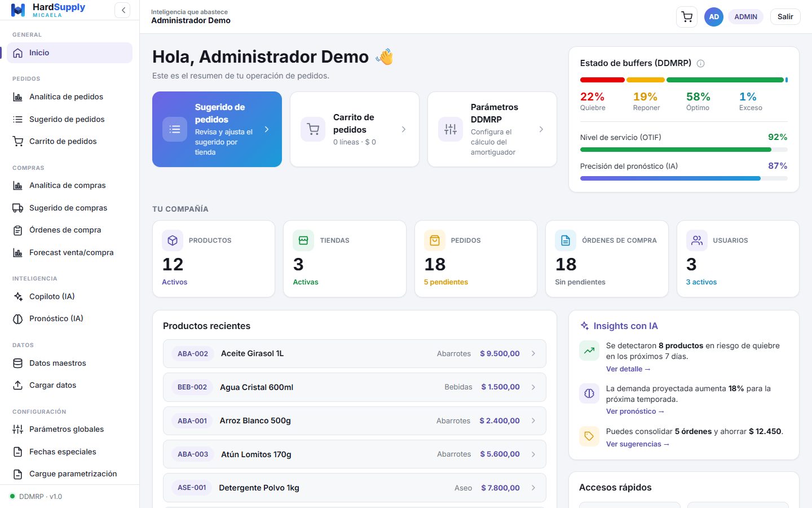812x508 pixels.
Task: Click the Órdenes de compra clipboard icon
Action: [x=18, y=230]
